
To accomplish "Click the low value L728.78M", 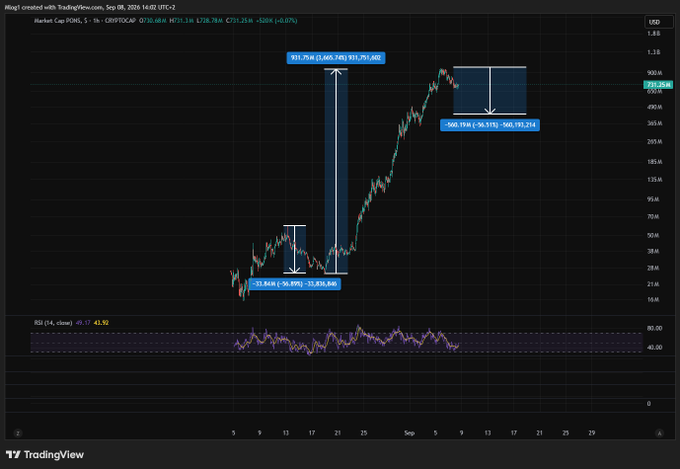I will tap(210, 20).
